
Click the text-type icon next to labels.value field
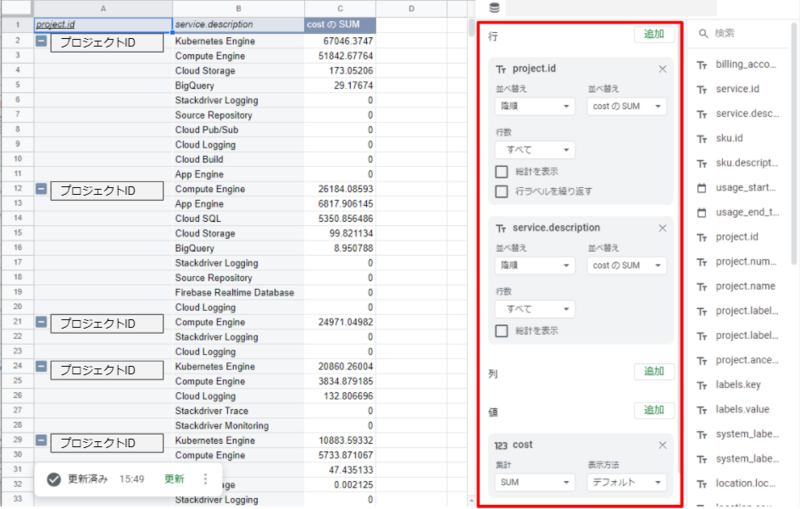[x=702, y=410]
